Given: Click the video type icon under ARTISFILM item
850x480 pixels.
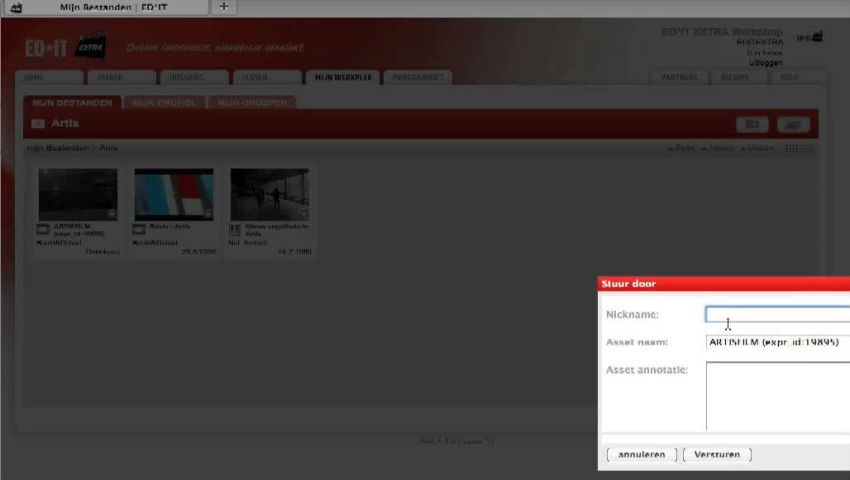Looking at the screenshot, I should (x=43, y=229).
